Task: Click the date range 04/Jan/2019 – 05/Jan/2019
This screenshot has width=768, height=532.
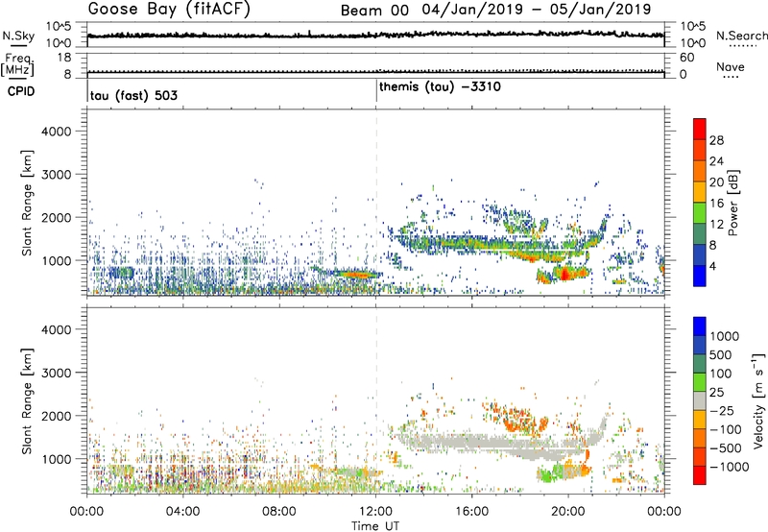Action: tap(537, 10)
